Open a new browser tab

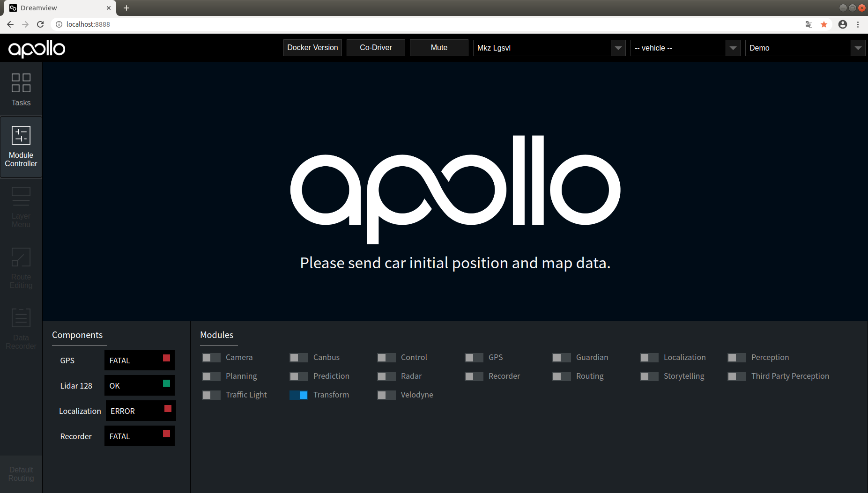(x=126, y=8)
